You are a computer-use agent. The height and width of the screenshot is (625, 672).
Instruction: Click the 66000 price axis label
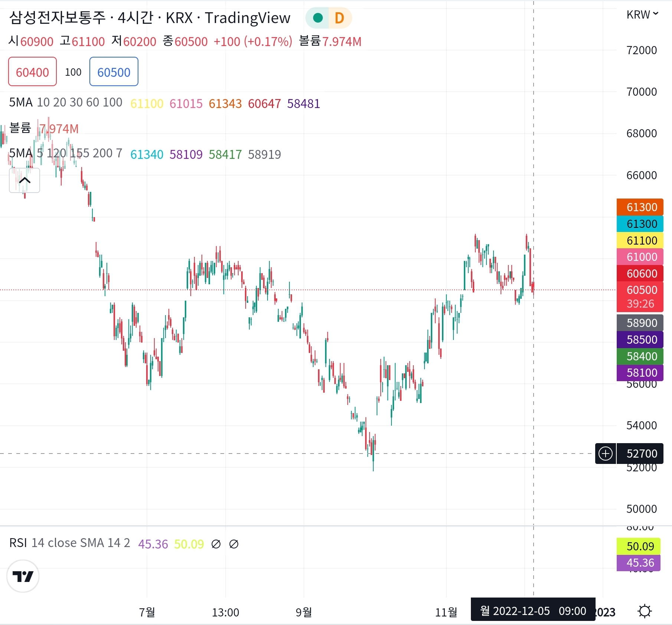(x=642, y=175)
